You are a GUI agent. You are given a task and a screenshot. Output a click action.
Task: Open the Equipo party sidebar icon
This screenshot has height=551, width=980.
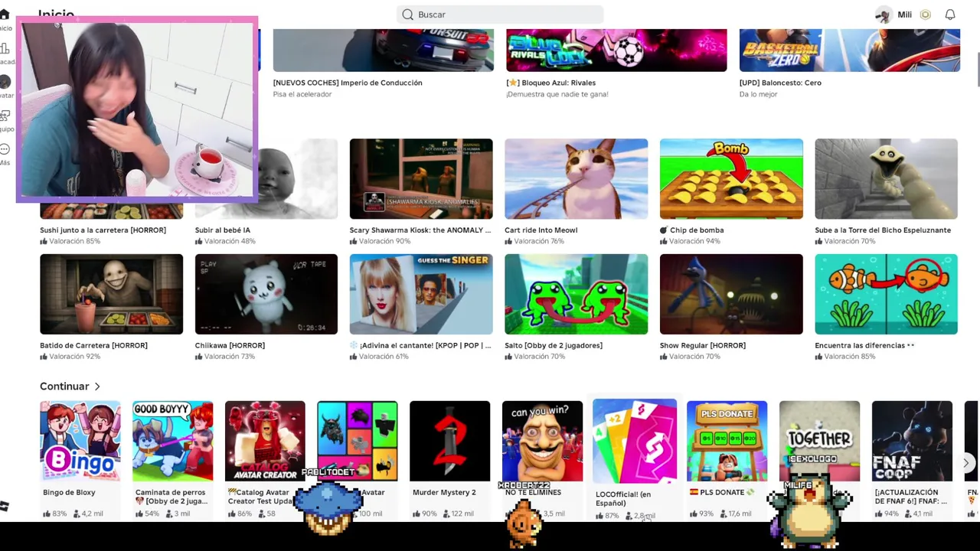point(4,116)
